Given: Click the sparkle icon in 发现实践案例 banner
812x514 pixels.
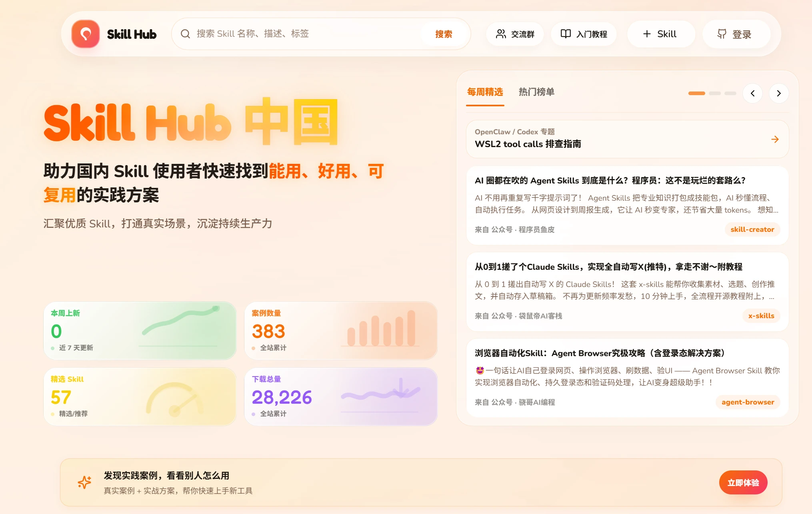Looking at the screenshot, I should pyautogui.click(x=84, y=482).
